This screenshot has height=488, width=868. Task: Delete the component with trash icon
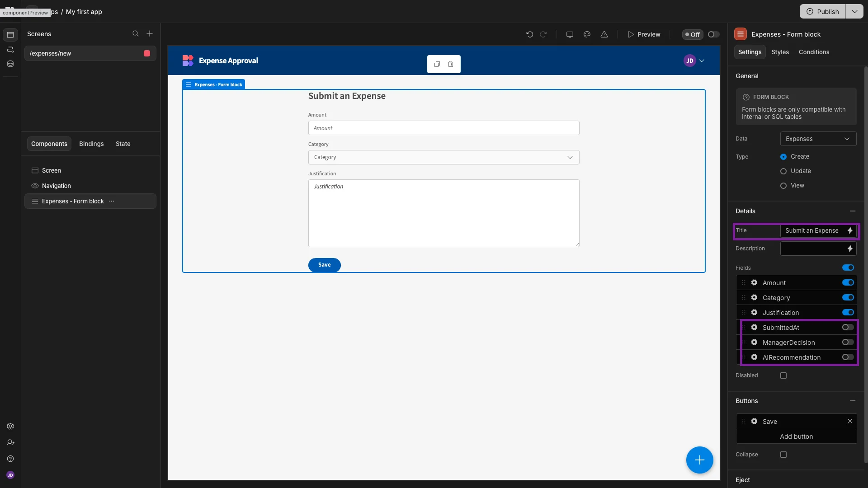click(451, 64)
